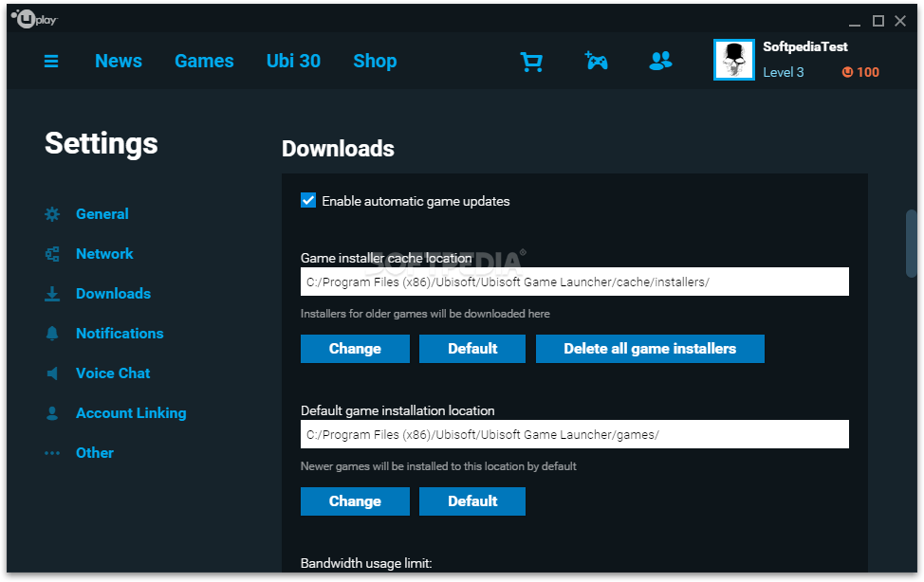Click the game controller activation icon
The image size is (924, 582).
click(597, 61)
